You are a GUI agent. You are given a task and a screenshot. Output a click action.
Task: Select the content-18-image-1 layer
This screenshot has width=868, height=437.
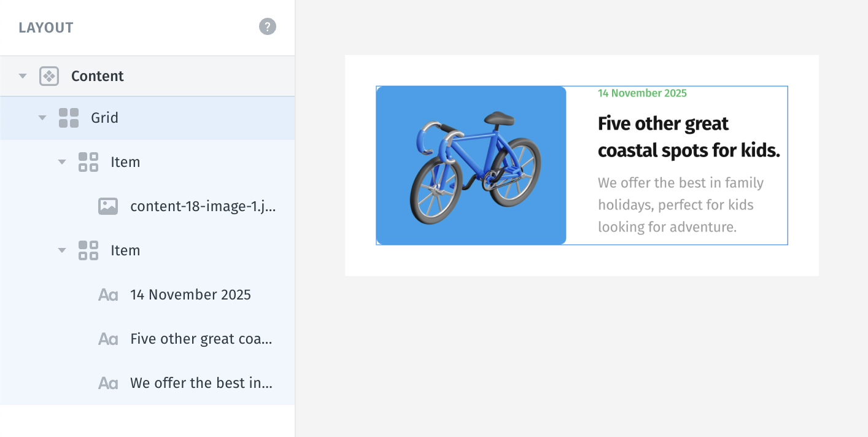pyautogui.click(x=147, y=206)
